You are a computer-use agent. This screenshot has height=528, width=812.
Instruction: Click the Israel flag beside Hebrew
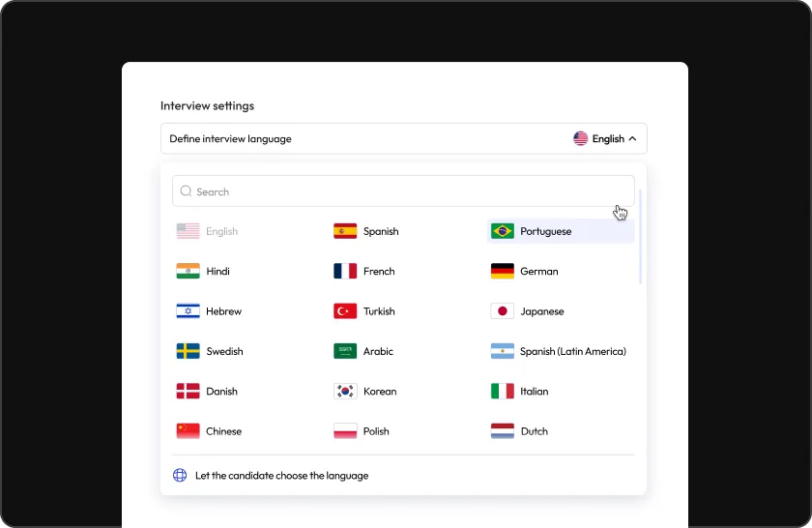coord(188,310)
